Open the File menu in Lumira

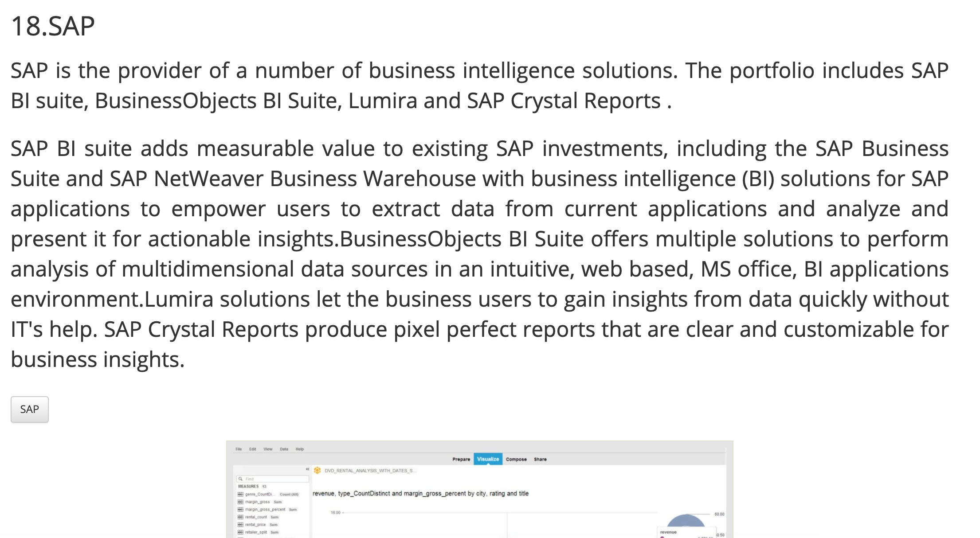[239, 449]
